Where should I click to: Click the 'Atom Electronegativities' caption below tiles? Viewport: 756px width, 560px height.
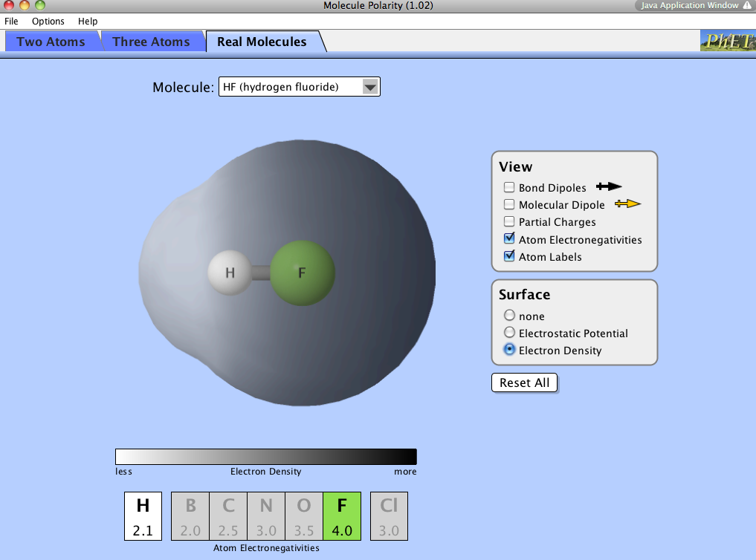click(266, 548)
